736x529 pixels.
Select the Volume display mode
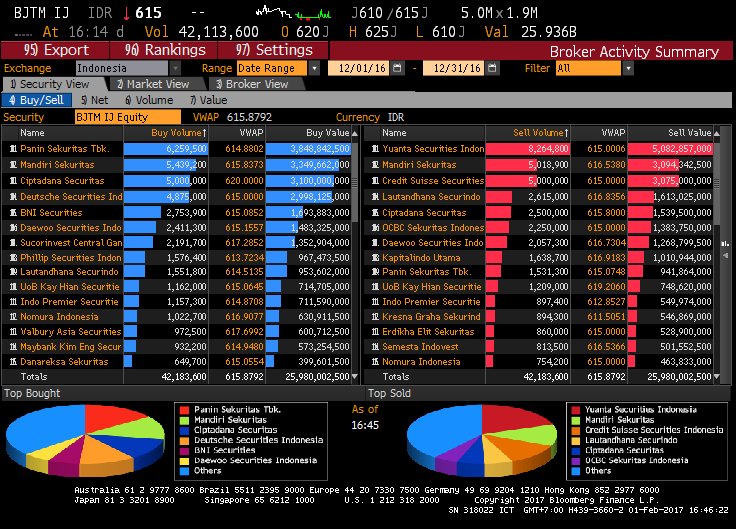click(x=150, y=100)
